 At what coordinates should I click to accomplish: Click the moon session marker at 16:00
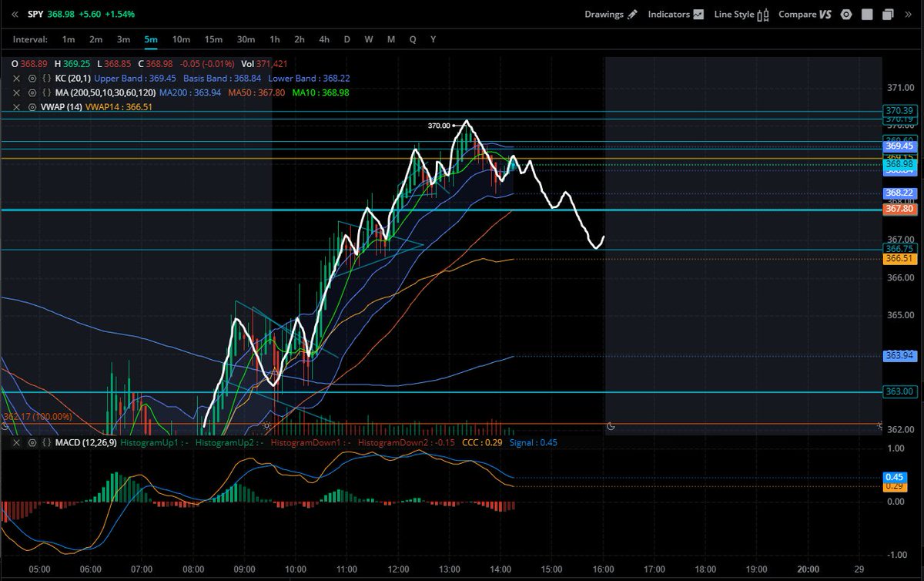(x=611, y=425)
